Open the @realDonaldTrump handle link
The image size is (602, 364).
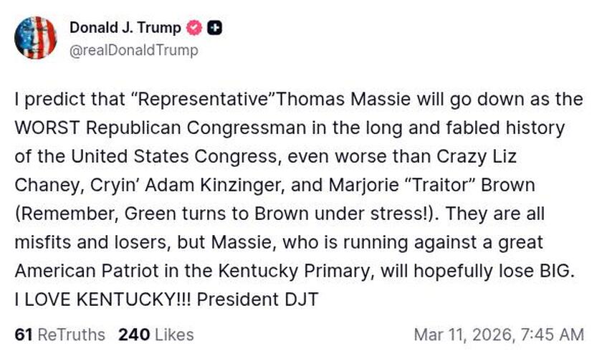pyautogui.click(x=133, y=51)
